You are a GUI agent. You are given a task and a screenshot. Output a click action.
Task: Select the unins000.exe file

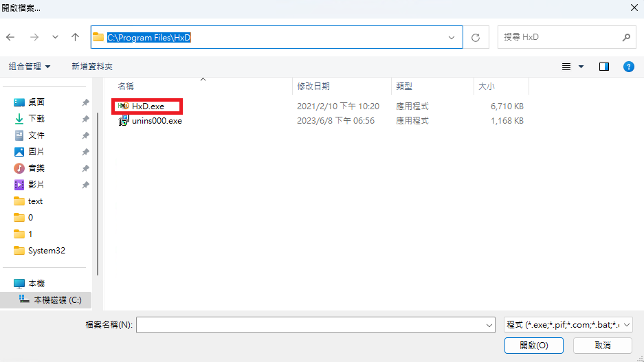point(157,121)
